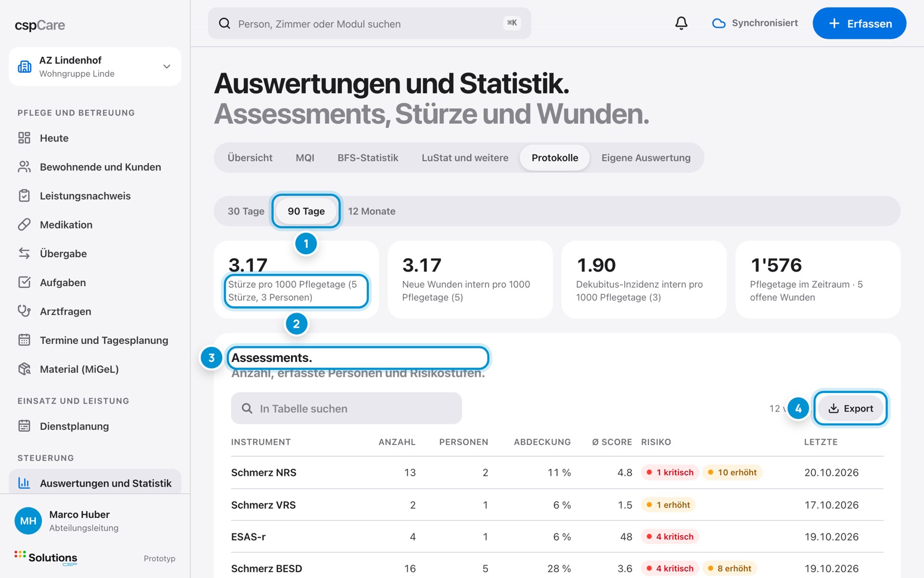
Task: Open the notifications bell
Action: click(681, 23)
